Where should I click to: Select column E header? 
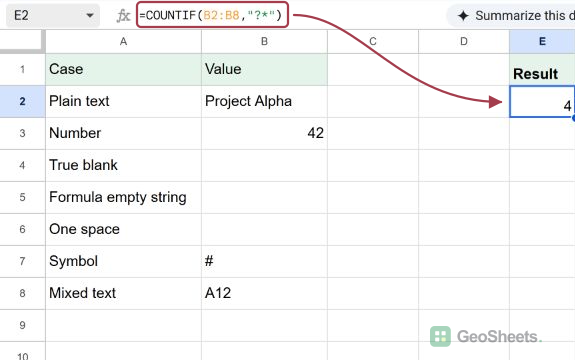(542, 41)
